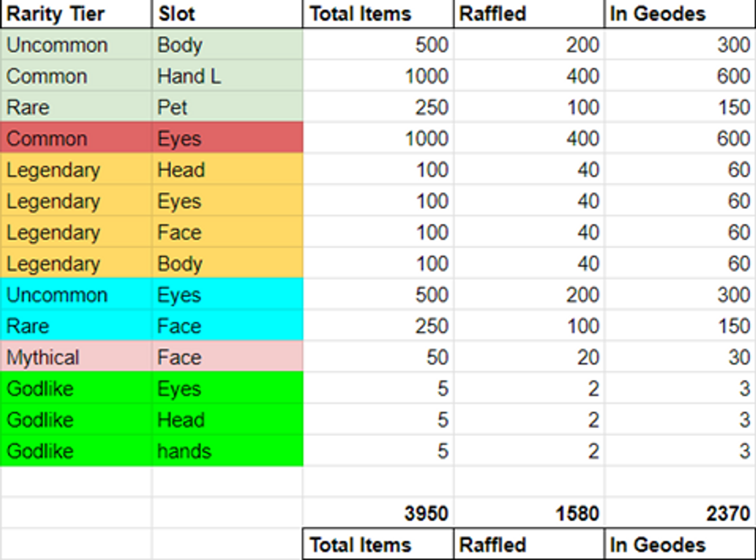Select the bottom "Total Items" label cell
This screenshot has height=560, width=756.
pos(378,544)
